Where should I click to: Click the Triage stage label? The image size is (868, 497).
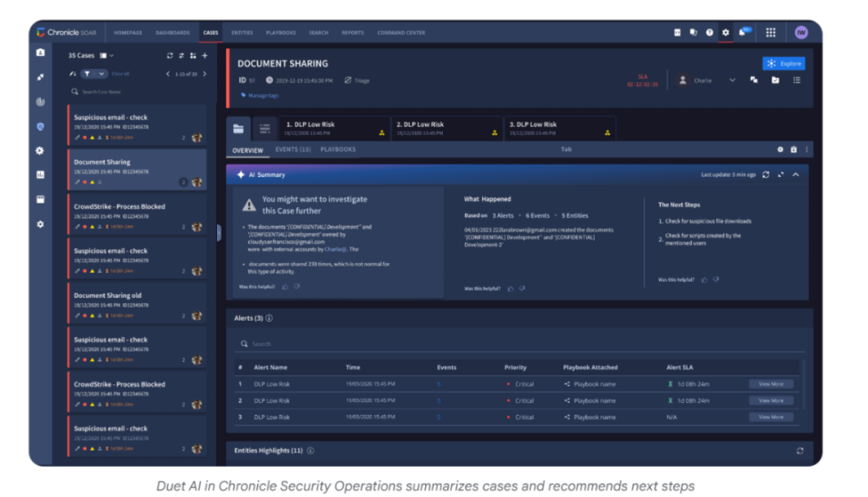(x=362, y=80)
